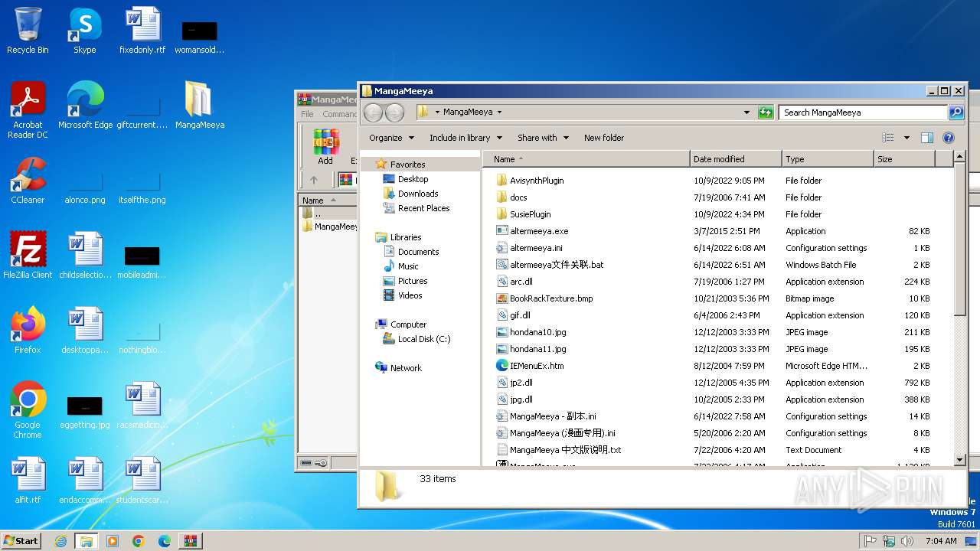Open Microsoft Edge desktop shortcut
The width and height of the screenshot is (980, 551).
coord(85,106)
